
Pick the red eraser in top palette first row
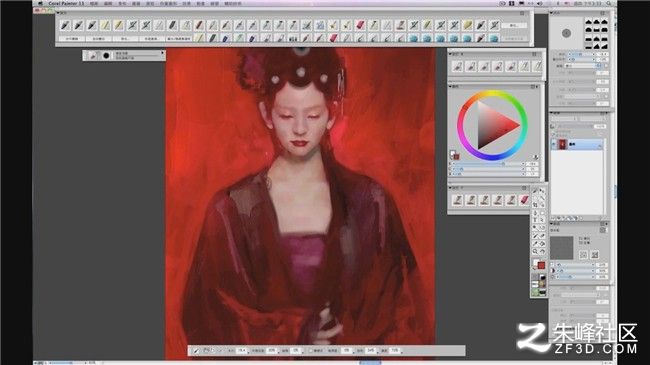pyautogui.click(x=360, y=26)
